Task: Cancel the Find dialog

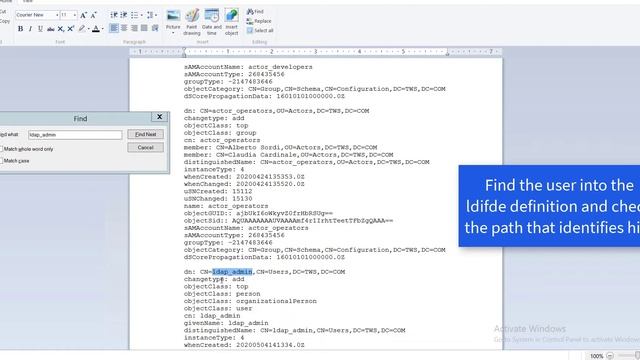Action: 145,147
